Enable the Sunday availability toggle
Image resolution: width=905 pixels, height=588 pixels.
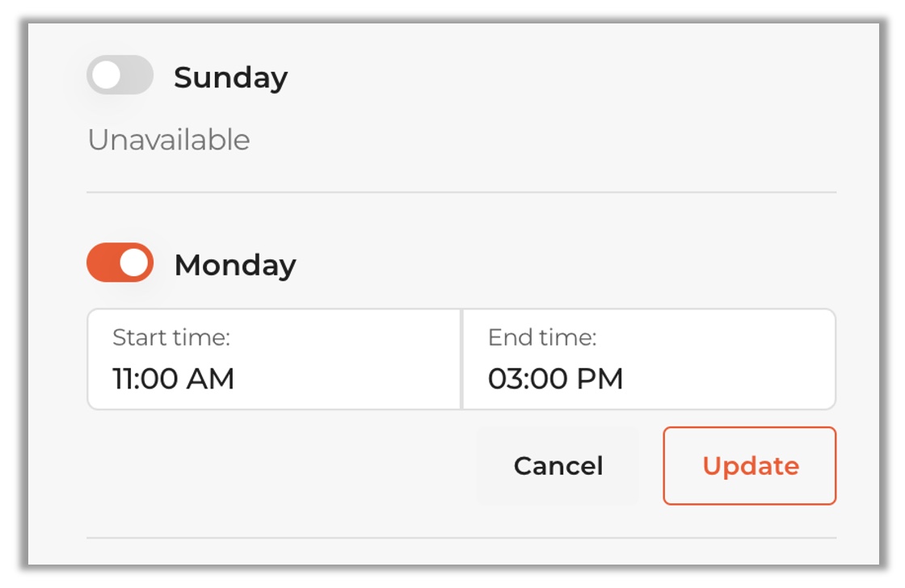coord(120,75)
